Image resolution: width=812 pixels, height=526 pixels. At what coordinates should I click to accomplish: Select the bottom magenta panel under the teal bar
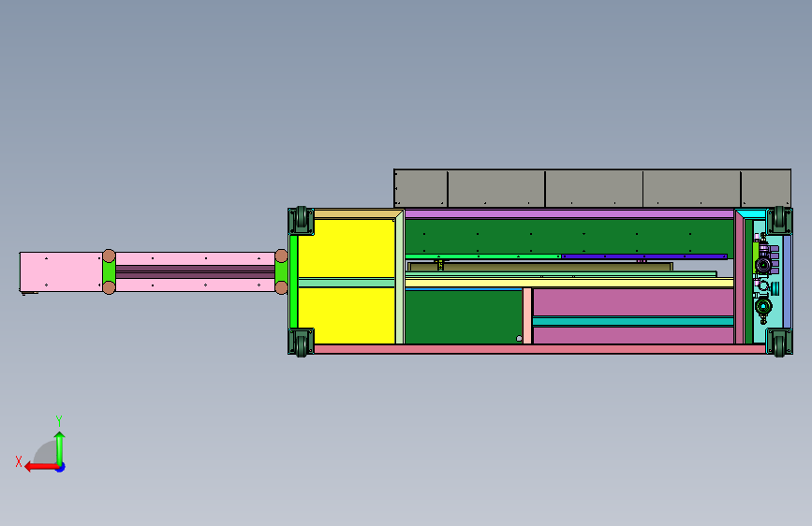pyautogui.click(x=633, y=335)
